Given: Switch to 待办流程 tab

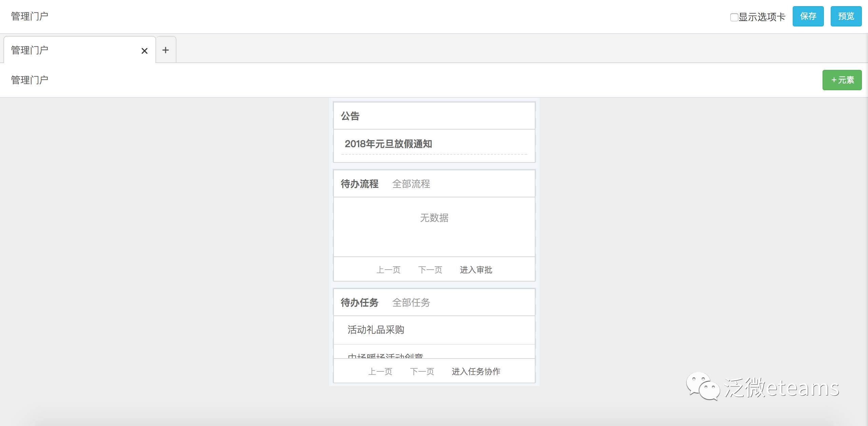Looking at the screenshot, I should tap(359, 184).
